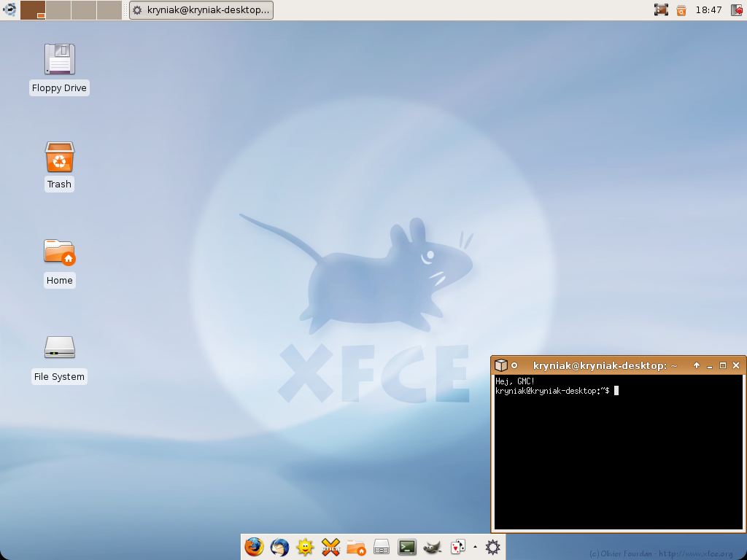Viewport: 747px width, 560px height.
Task: Click the 18:47 clock in the panel
Action: point(708,10)
